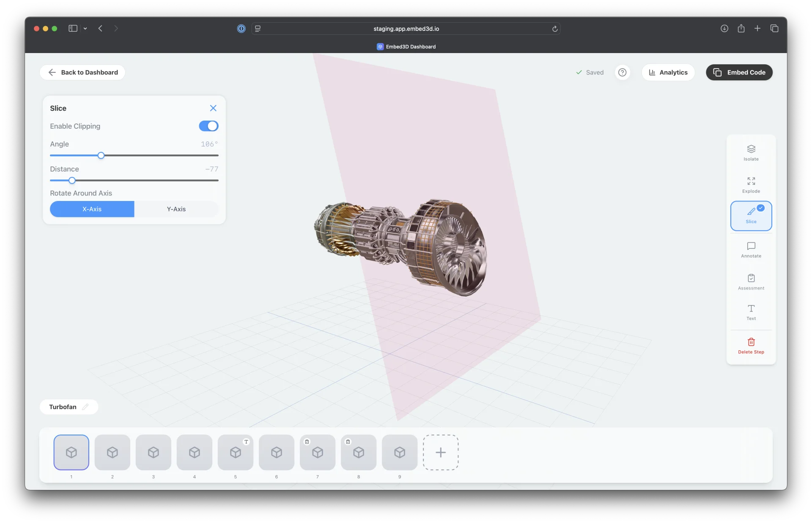
Task: Disable the Enable Clipping toggle
Action: coord(208,126)
